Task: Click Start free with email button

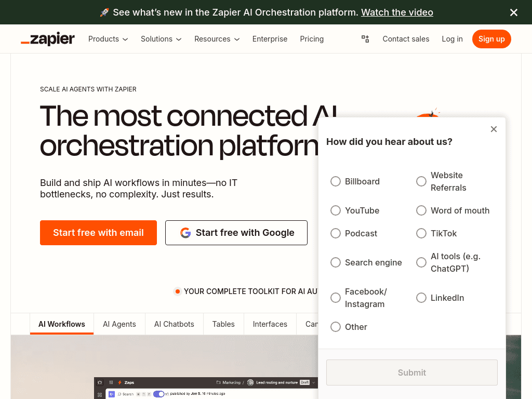Action: click(x=98, y=233)
